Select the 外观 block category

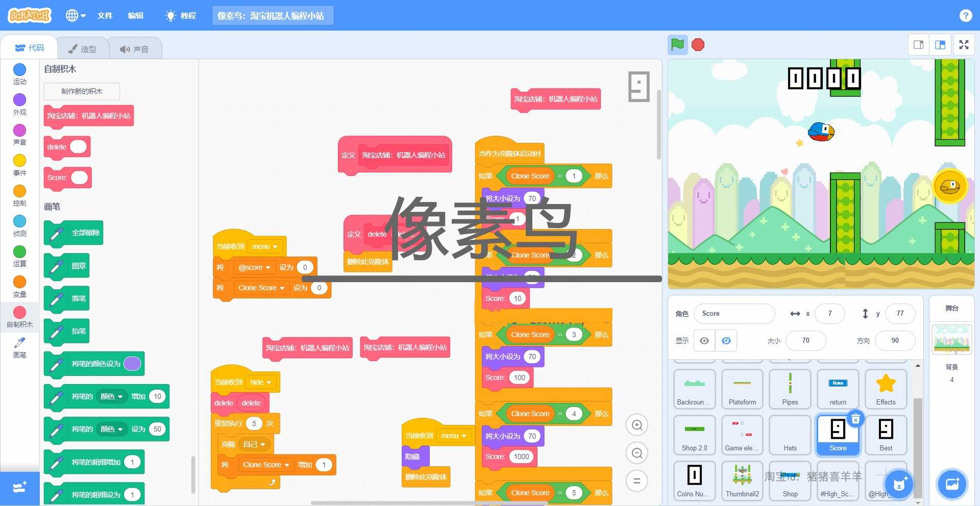[x=19, y=105]
